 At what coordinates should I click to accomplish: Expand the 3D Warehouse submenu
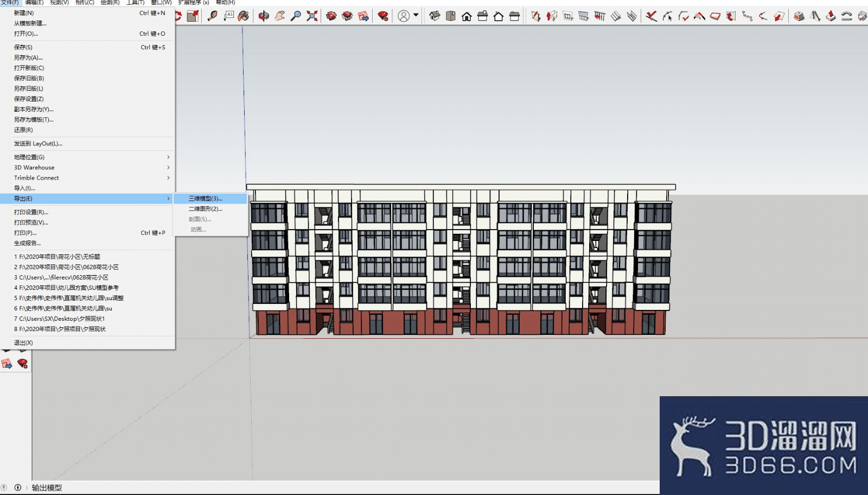(x=87, y=168)
